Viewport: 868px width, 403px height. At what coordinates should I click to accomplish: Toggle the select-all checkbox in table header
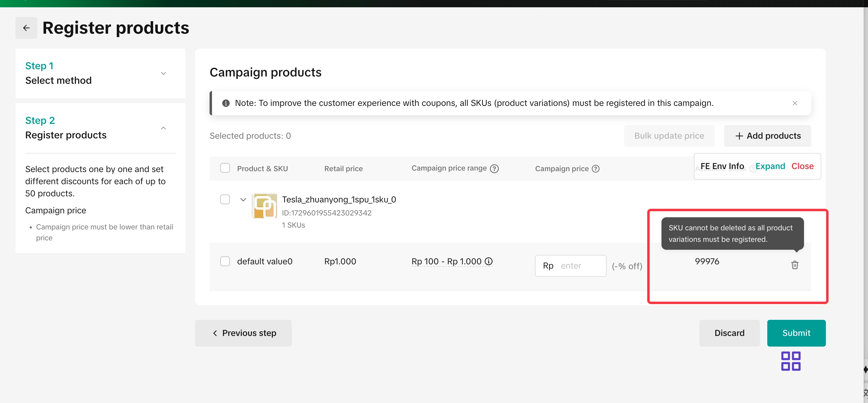pyautogui.click(x=225, y=168)
